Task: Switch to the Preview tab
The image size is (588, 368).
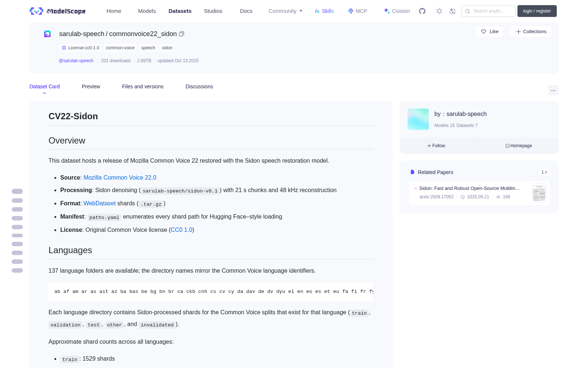Action: [x=91, y=86]
